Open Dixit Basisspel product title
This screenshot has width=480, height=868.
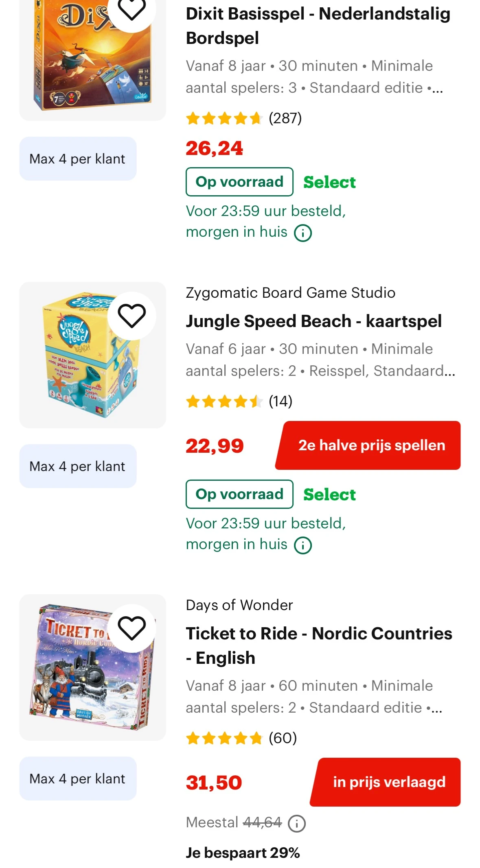318,26
